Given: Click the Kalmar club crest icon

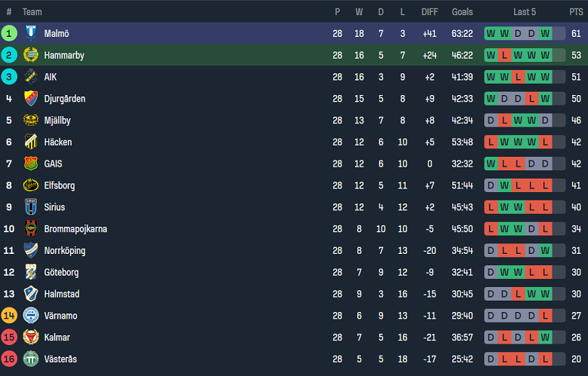Looking at the screenshot, I should coord(31,338).
